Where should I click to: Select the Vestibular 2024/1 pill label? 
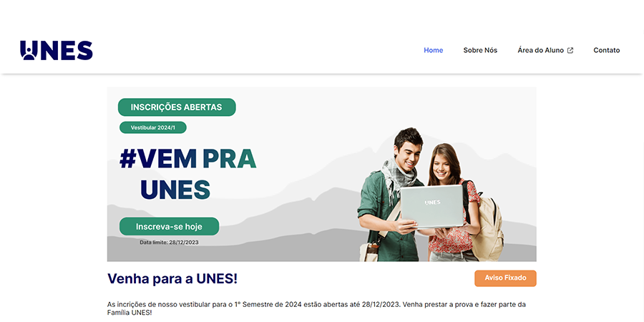153,128
